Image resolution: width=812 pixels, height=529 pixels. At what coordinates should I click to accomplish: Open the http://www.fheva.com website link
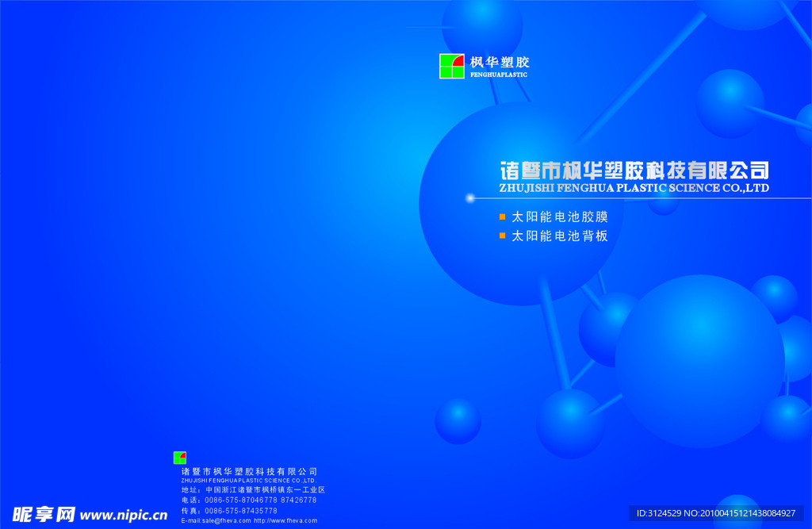[x=285, y=521]
